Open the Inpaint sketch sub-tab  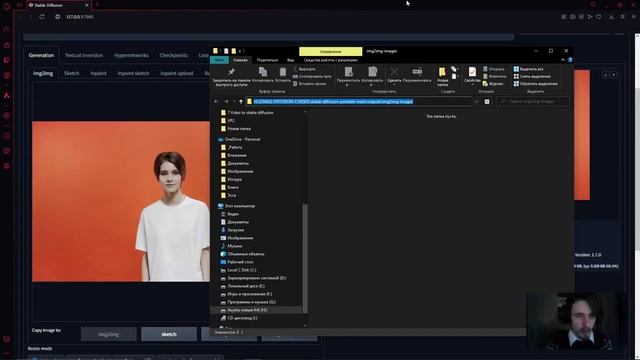pyautogui.click(x=133, y=73)
